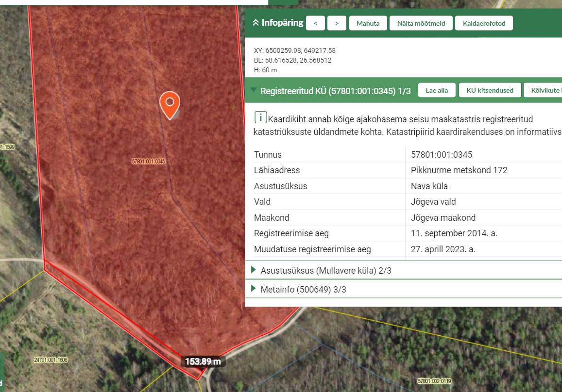Collapse Registreeritud KÜ section
Screen dimensions: 562x392
pos(253,90)
